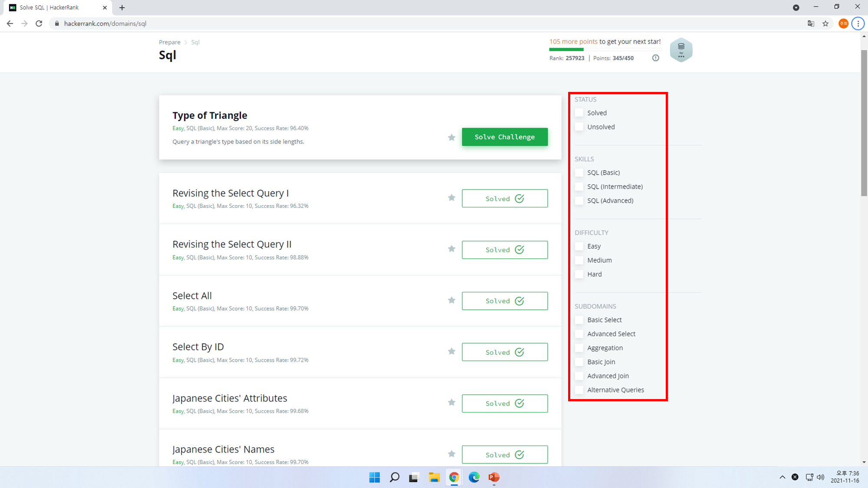Click the points info circle icon
The height and width of the screenshot is (488, 868).
pos(655,58)
